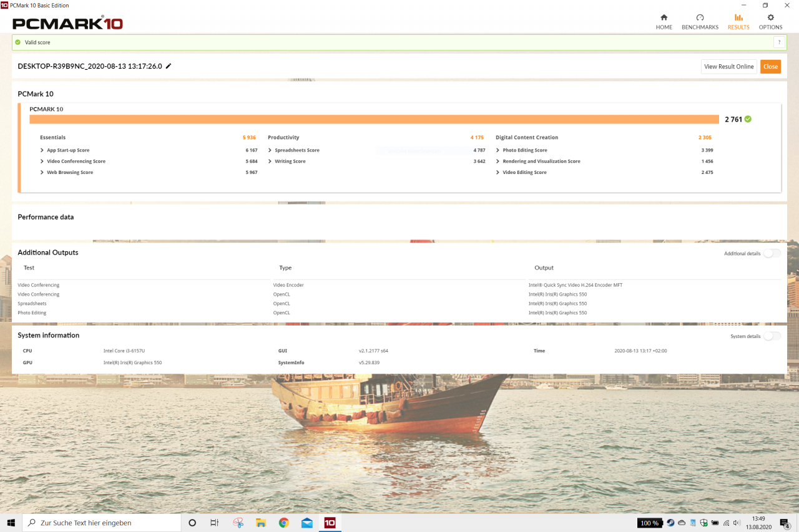Click the GUI version v2.1.2177 s64
Viewport: 799px width, 532px height.
pyautogui.click(x=373, y=351)
